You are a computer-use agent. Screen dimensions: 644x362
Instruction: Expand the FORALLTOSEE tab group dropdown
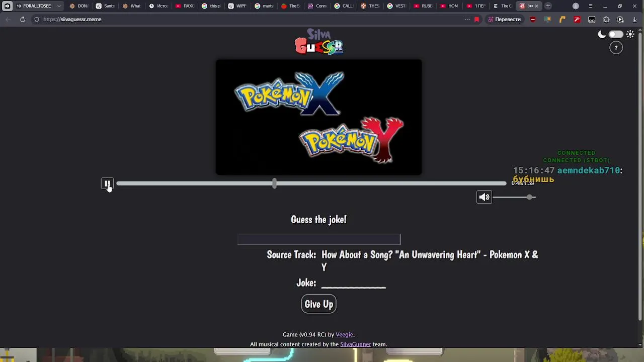click(59, 6)
